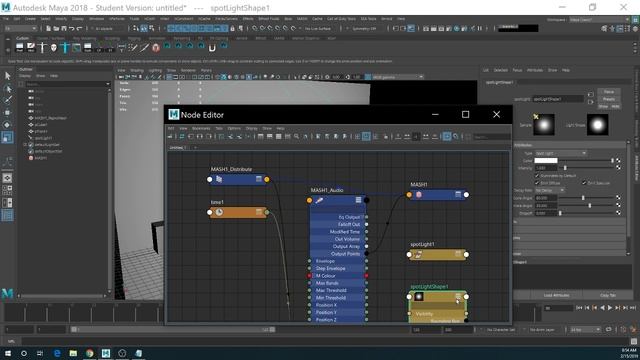Click the white light Color swatch

(546, 160)
